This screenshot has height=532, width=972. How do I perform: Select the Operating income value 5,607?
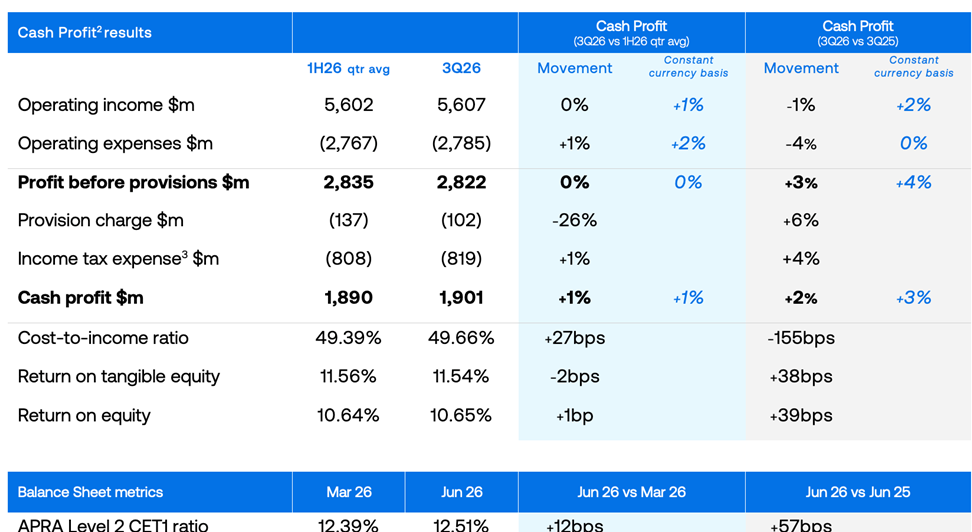[x=461, y=105]
